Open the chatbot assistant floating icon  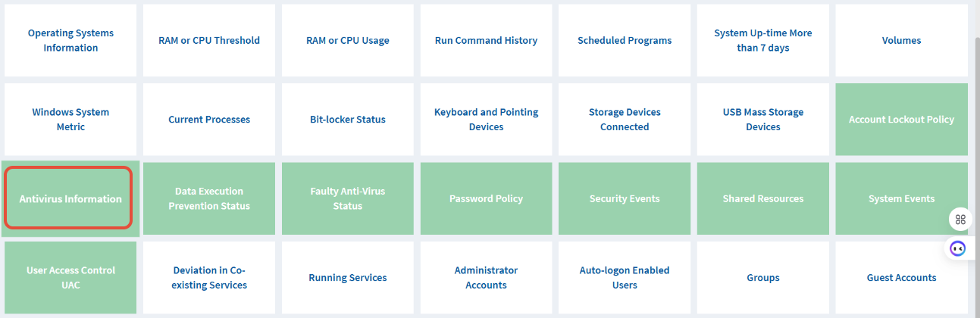pyautogui.click(x=959, y=248)
